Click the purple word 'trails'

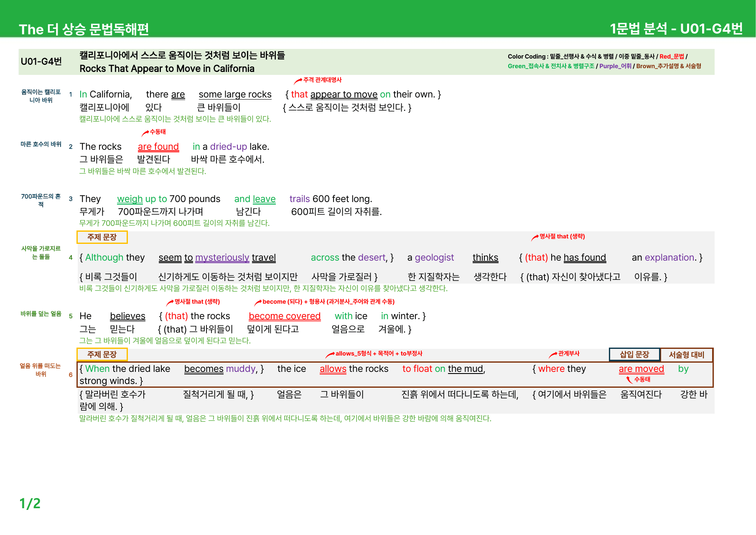click(x=300, y=199)
